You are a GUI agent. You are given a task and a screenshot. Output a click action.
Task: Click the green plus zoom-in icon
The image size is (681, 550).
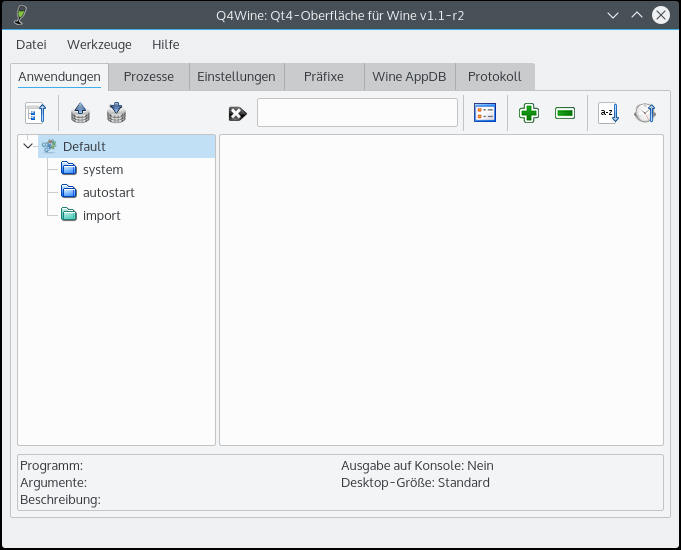pos(529,113)
